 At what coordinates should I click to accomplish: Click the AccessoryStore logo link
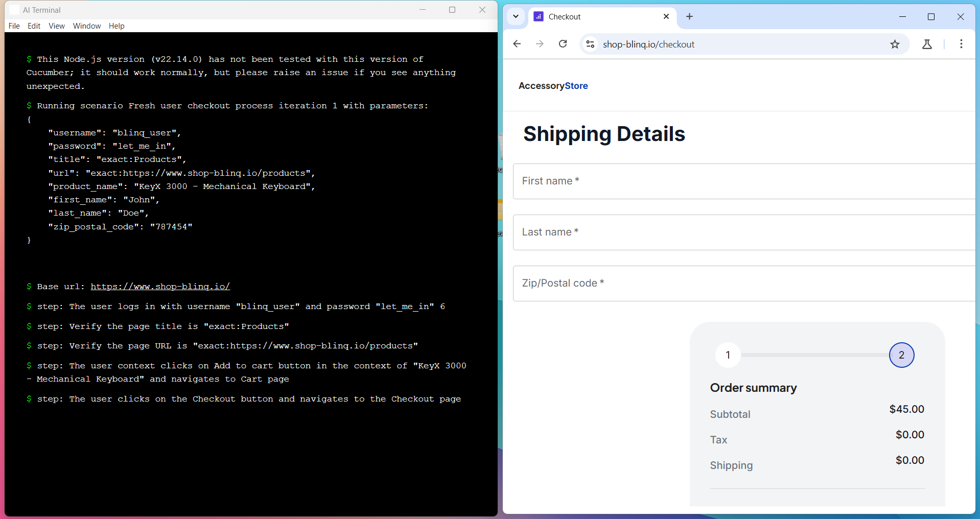point(553,86)
